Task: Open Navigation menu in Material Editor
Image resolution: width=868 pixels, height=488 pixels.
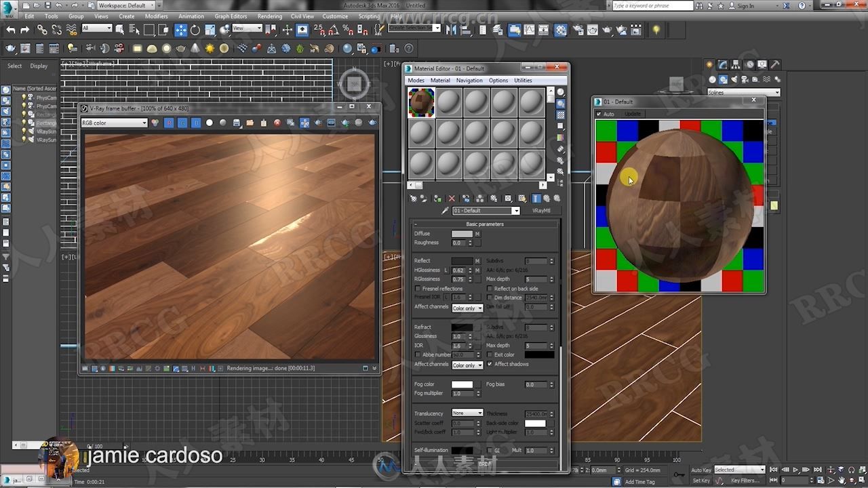Action: 469,81
